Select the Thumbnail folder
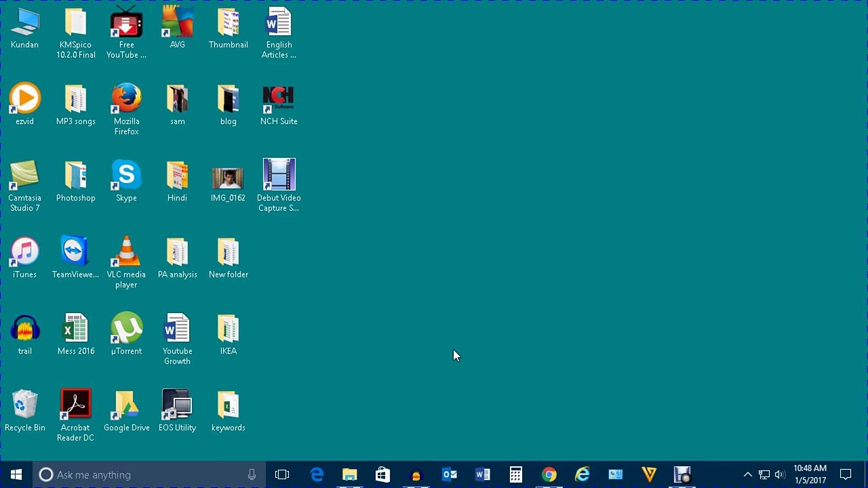Viewport: 868px width, 488px height. (229, 28)
